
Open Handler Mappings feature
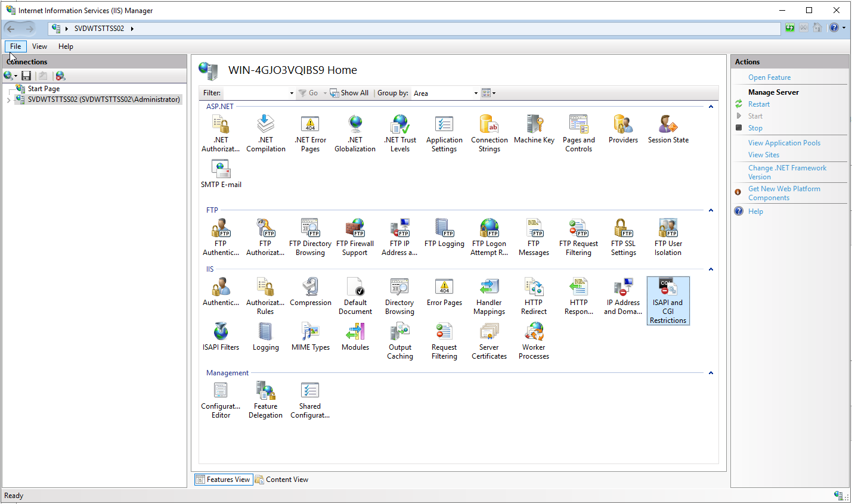(489, 296)
